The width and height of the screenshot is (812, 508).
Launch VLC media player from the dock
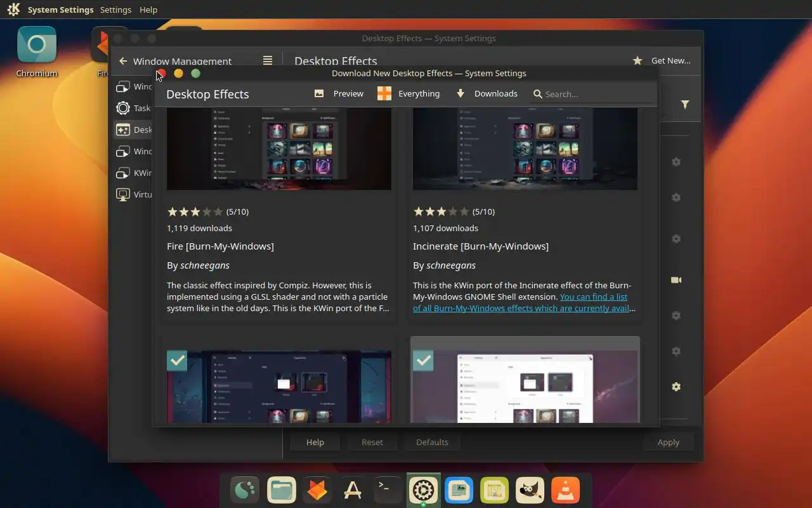pyautogui.click(x=565, y=490)
